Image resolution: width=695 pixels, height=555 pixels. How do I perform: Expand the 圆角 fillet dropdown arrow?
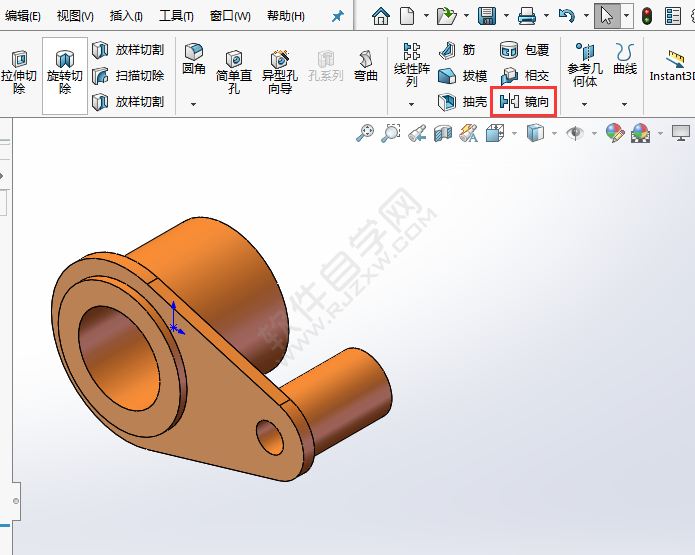pyautogui.click(x=193, y=104)
